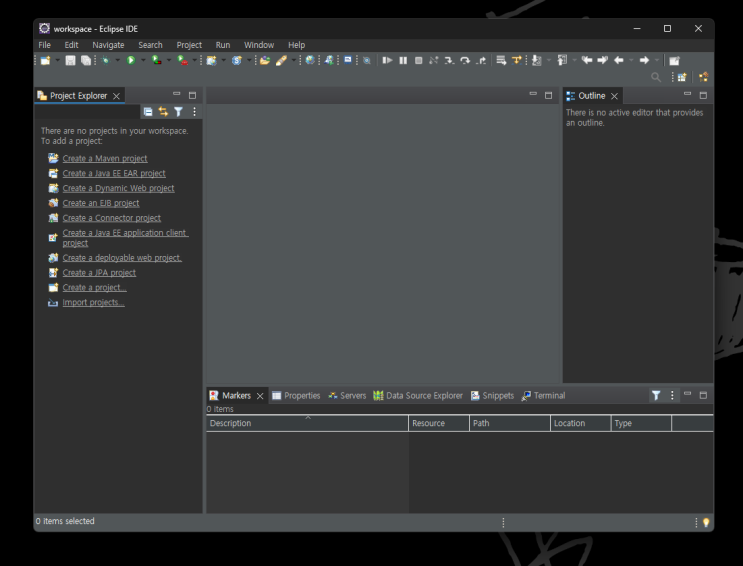Click 'Create a Maven project' link
This screenshot has width=743, height=566.
(104, 158)
